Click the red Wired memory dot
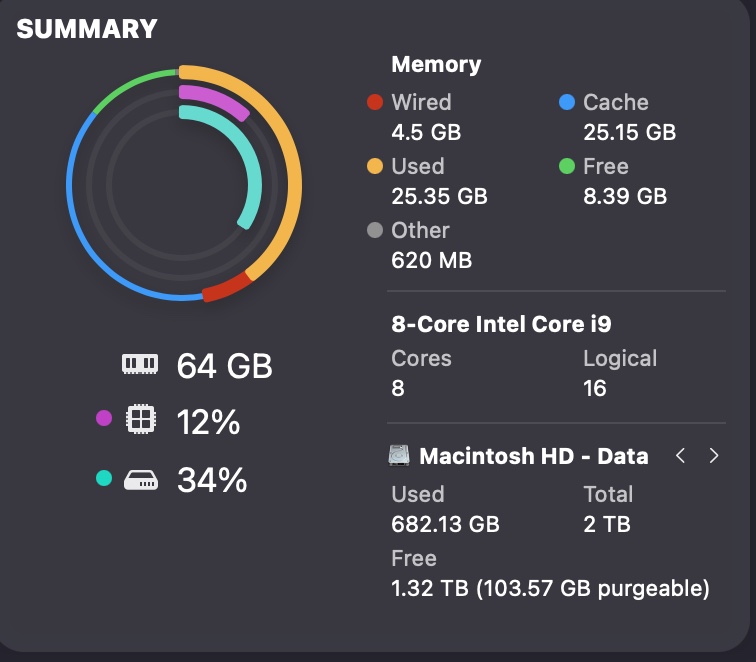 click(375, 102)
